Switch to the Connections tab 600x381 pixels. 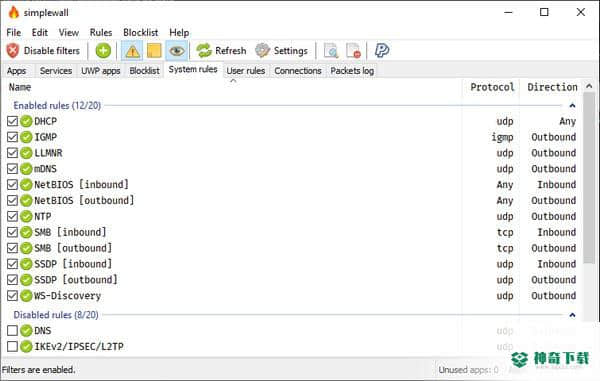coord(298,71)
